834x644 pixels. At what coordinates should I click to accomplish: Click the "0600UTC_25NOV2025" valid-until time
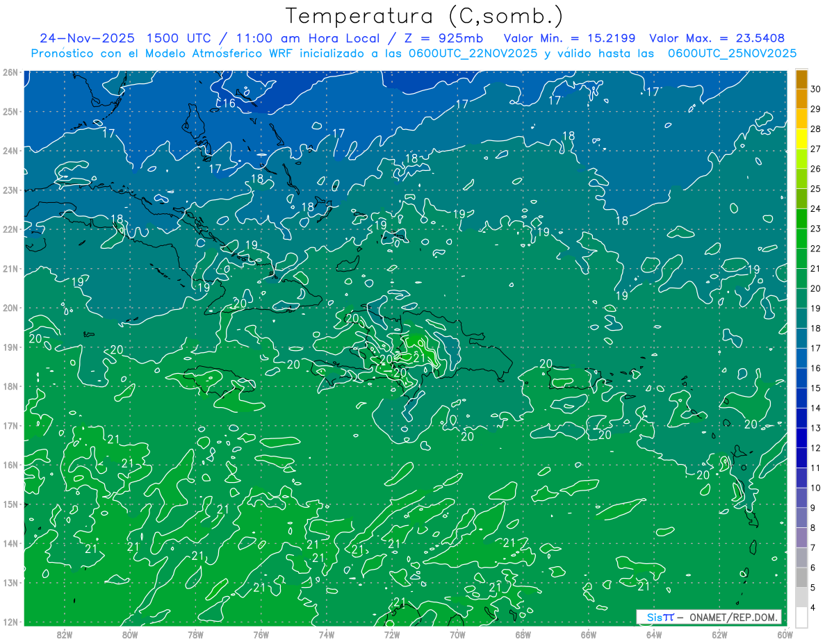pyautogui.click(x=732, y=53)
